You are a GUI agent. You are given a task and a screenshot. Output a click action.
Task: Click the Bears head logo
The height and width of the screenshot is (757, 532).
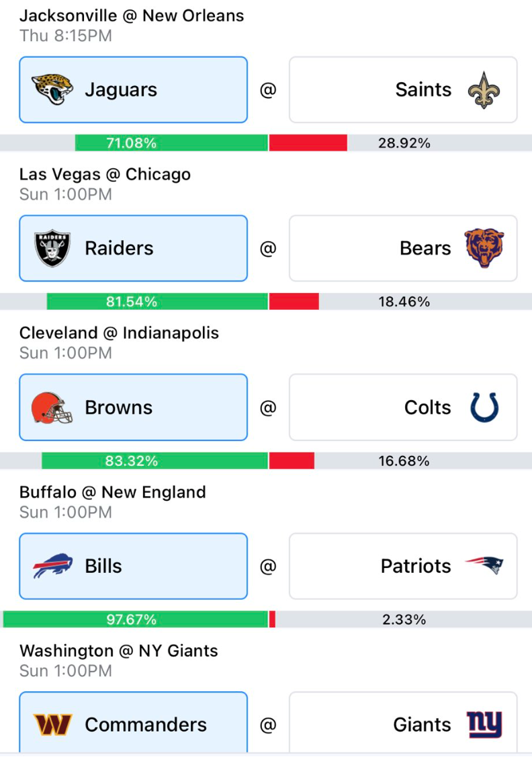[484, 247]
